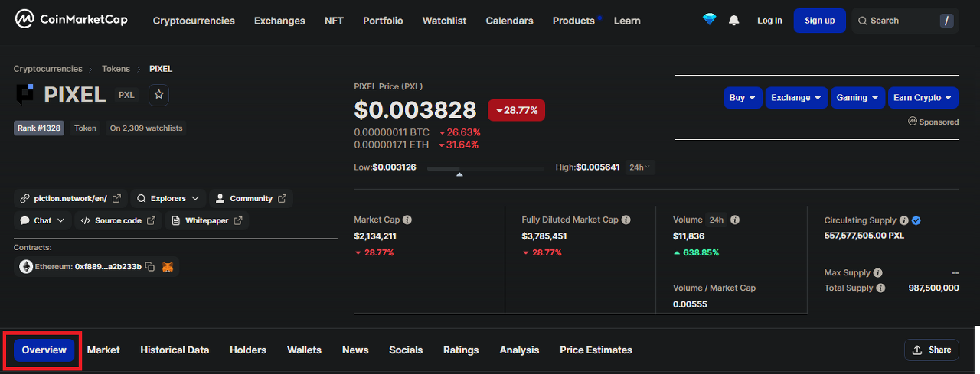Open Calendars in top navigation
The height and width of the screenshot is (374, 980).
pyautogui.click(x=509, y=21)
